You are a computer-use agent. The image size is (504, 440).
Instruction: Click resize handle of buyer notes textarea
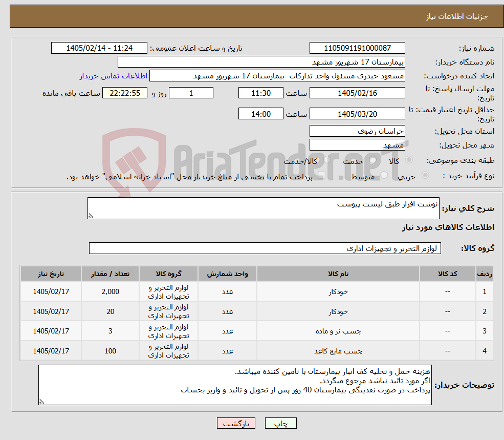click(41, 402)
